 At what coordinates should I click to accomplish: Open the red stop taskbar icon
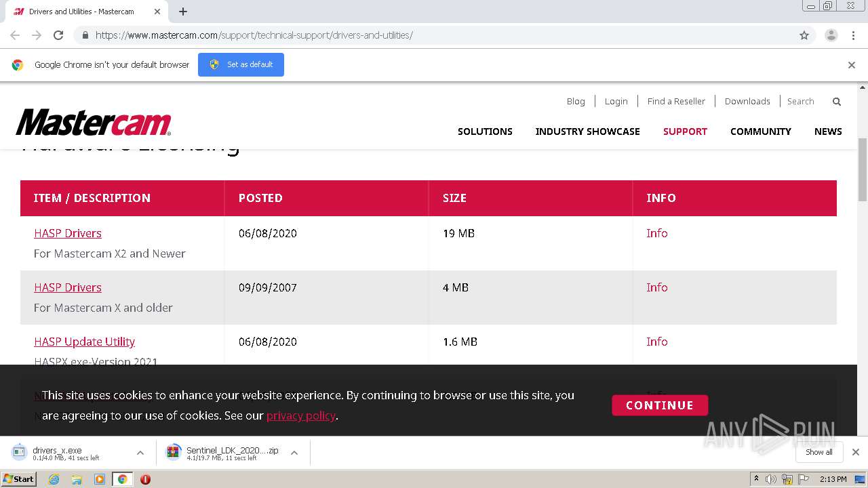[x=145, y=479]
